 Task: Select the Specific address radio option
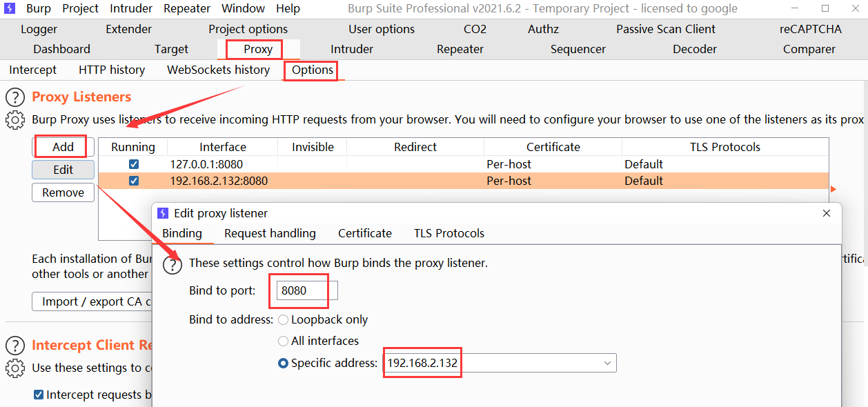point(283,363)
